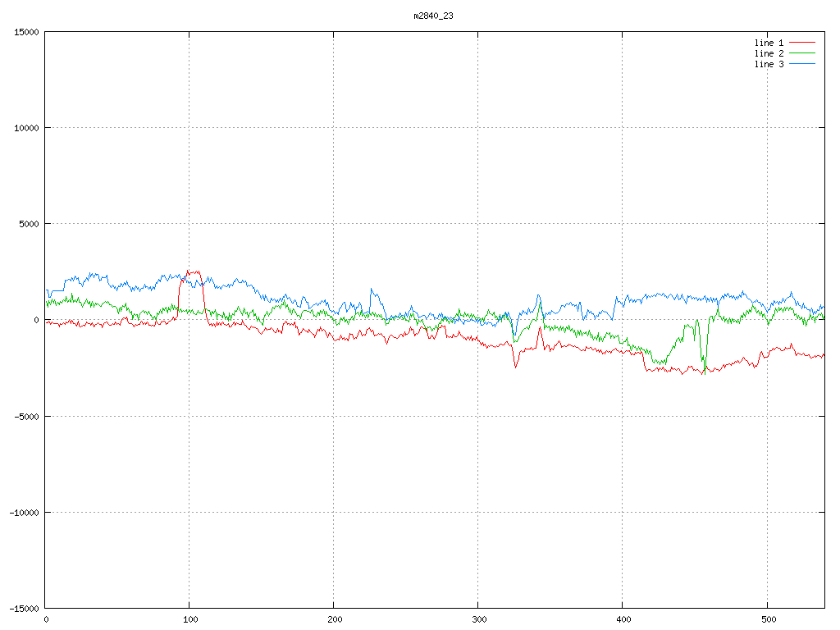Click the green line 2 legend sample
Viewport: 840px width, 630px height.
coord(802,53)
